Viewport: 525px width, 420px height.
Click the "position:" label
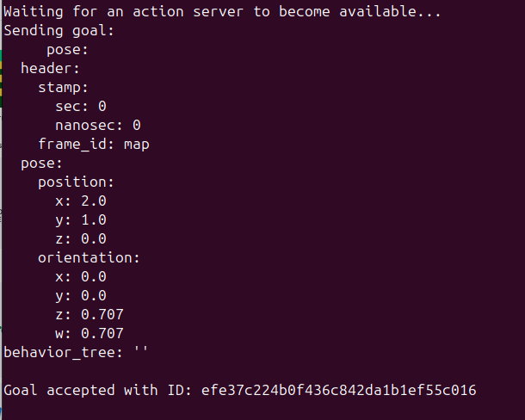tap(76, 182)
